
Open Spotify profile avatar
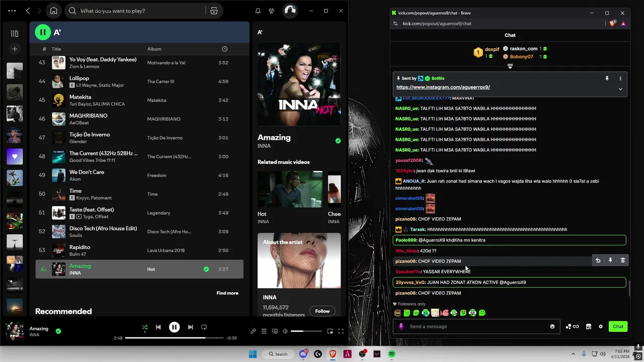coord(290,11)
